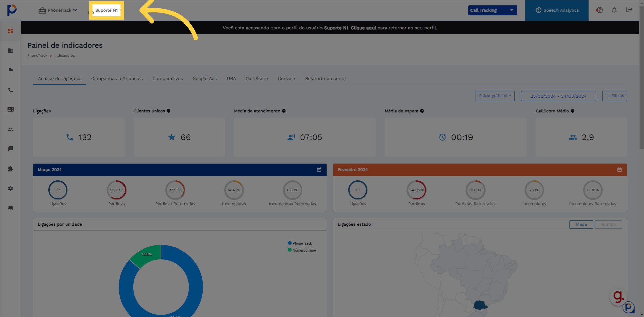644x317 pixels.
Task: Open the Baixar gráficos dropdown
Action: 495,96
